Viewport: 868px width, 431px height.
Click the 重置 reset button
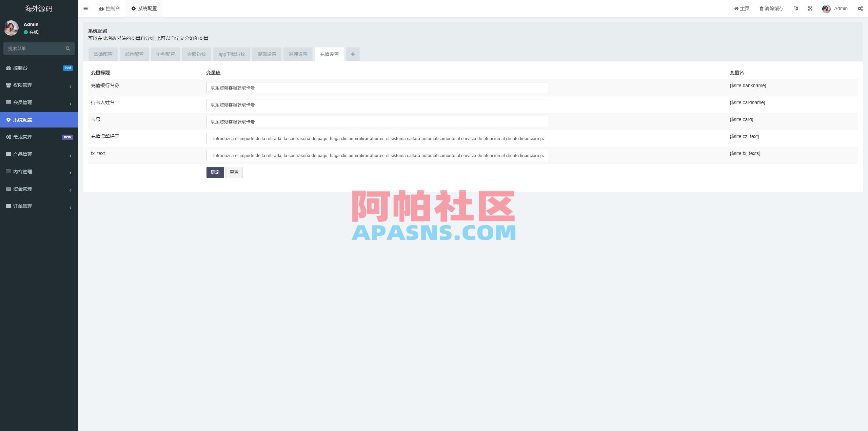tap(234, 172)
